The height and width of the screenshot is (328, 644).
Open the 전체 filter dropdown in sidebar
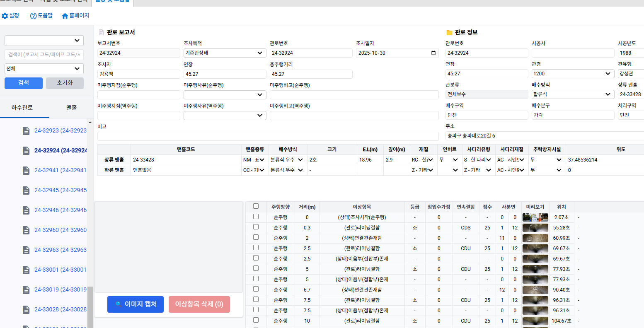(x=44, y=69)
